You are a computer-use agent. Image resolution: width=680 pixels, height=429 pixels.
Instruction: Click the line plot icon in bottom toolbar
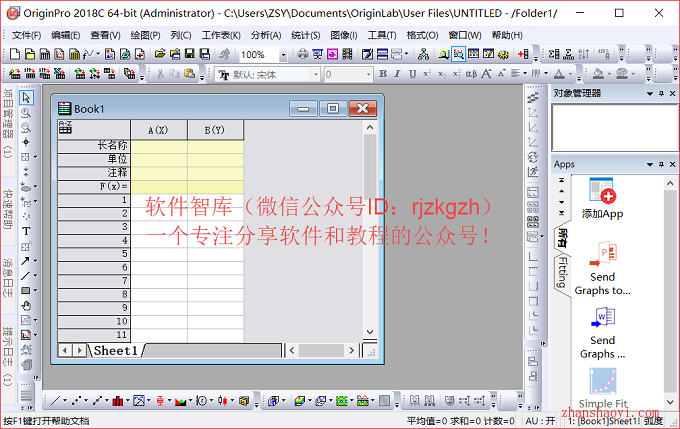pyautogui.click(x=55, y=401)
